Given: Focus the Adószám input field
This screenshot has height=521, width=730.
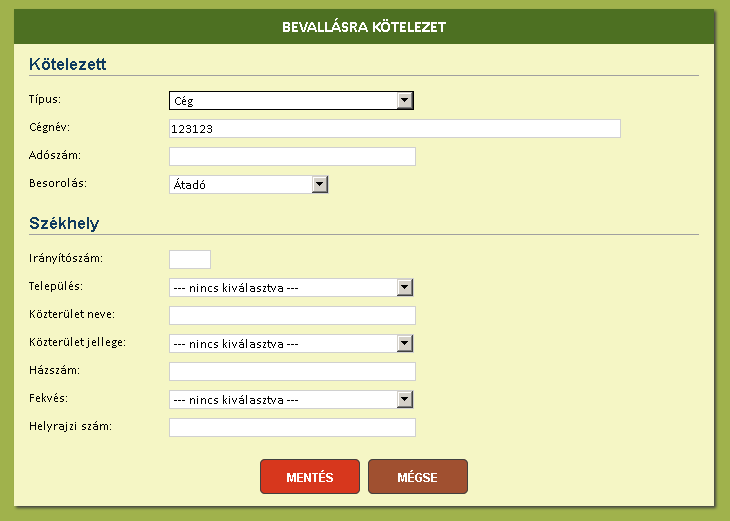Looking at the screenshot, I should pos(292,156).
